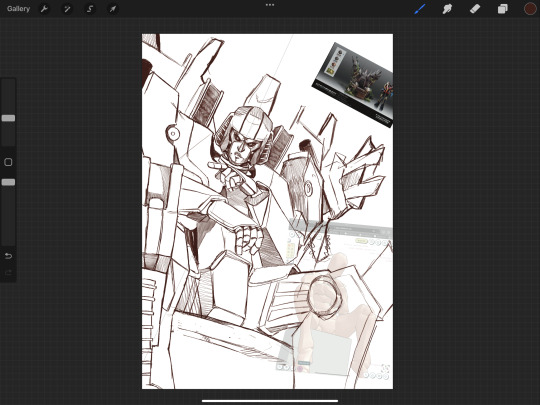The width and height of the screenshot is (540, 405).
Task: Activate the Selection S-shaped tool
Action: click(x=90, y=9)
